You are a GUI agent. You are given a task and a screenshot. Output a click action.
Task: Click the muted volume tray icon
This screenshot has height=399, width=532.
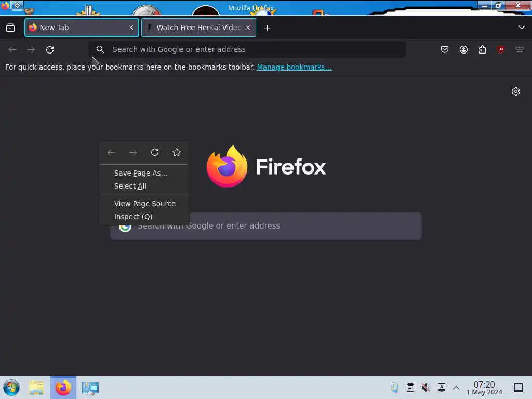point(425,388)
